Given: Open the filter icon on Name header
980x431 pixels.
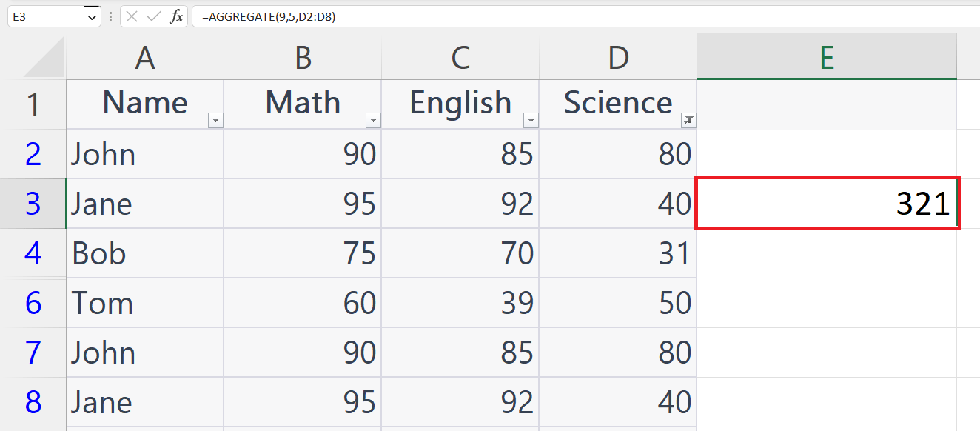Looking at the screenshot, I should 215,119.
